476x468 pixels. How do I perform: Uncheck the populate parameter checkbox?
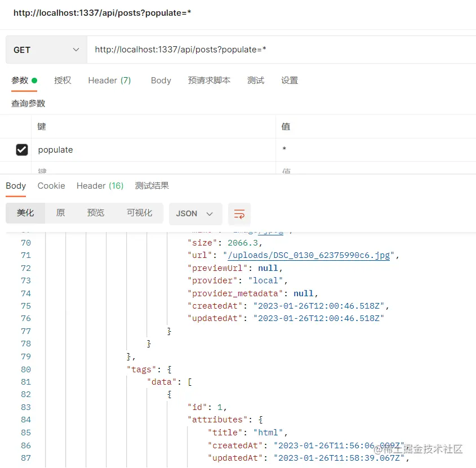[22, 150]
